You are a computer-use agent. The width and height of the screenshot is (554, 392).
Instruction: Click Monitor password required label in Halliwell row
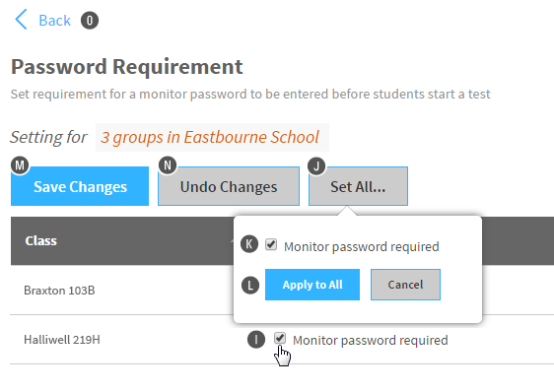point(371,341)
